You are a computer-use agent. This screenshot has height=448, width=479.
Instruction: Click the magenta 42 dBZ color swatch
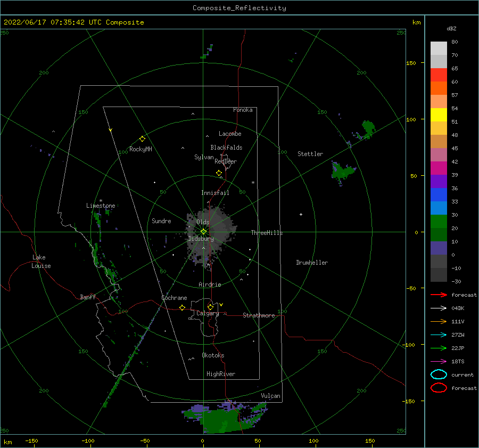439,168
